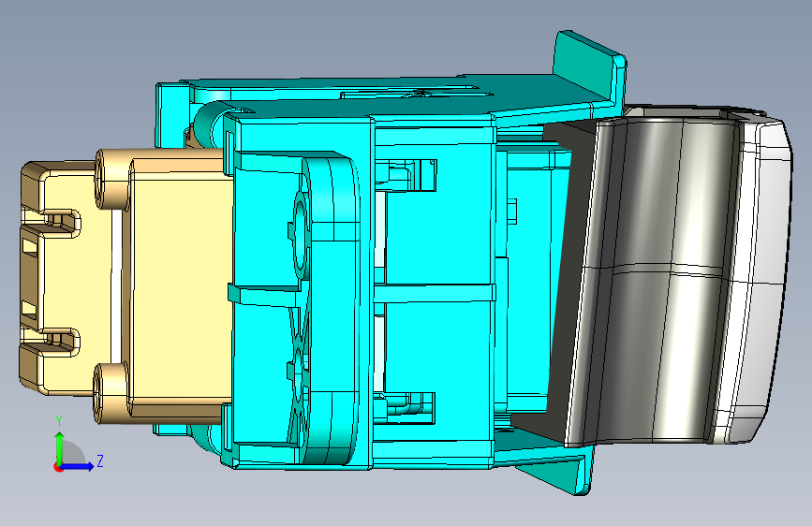Pick the circular pivot hole on cyan housing

(301, 236)
